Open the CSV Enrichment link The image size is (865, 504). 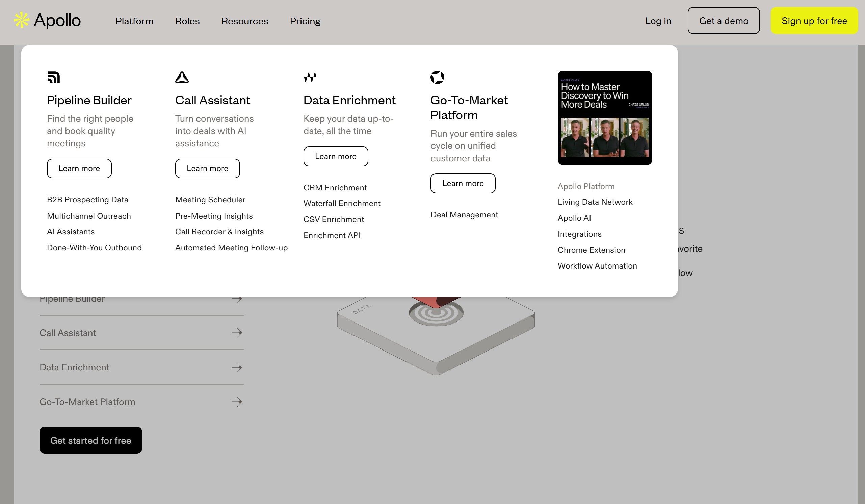[x=334, y=219]
